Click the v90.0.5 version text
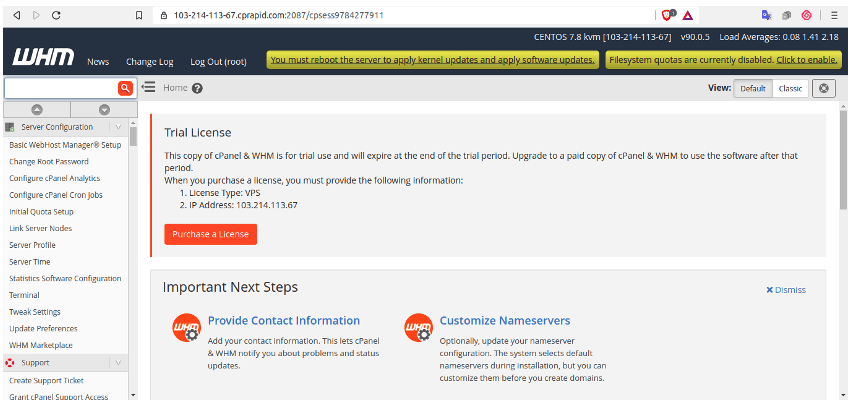Screen dimensions: 854x407 (695, 37)
